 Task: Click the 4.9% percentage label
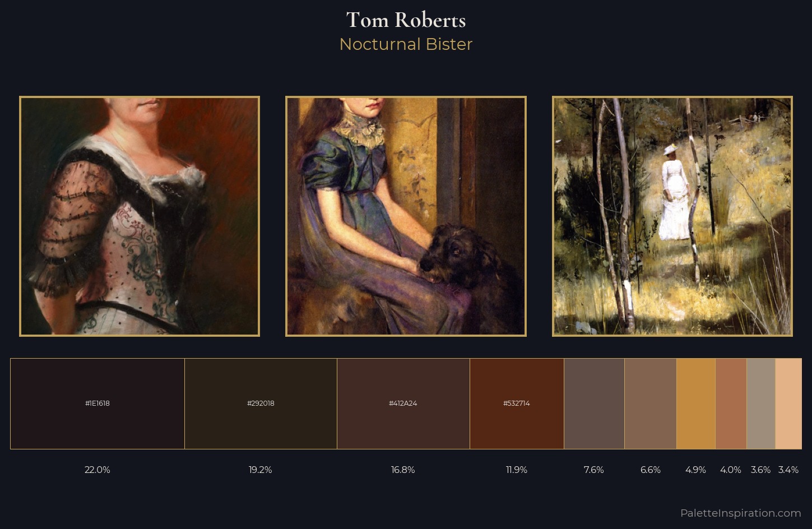tap(696, 470)
